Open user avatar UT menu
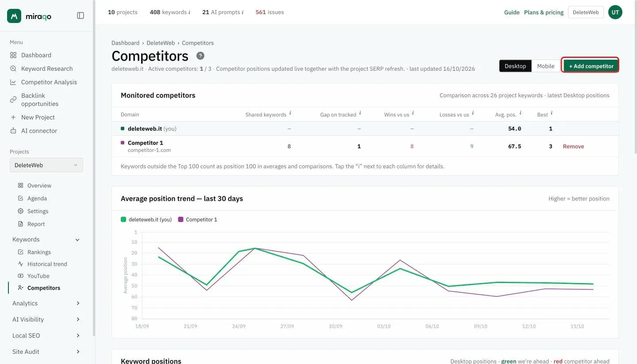The width and height of the screenshot is (637, 364). pyautogui.click(x=615, y=12)
